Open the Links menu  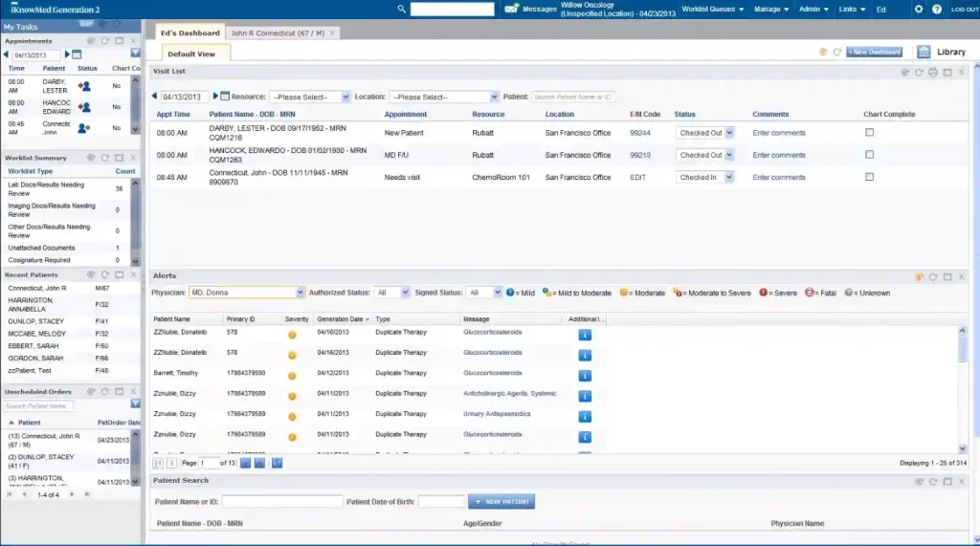(x=852, y=10)
